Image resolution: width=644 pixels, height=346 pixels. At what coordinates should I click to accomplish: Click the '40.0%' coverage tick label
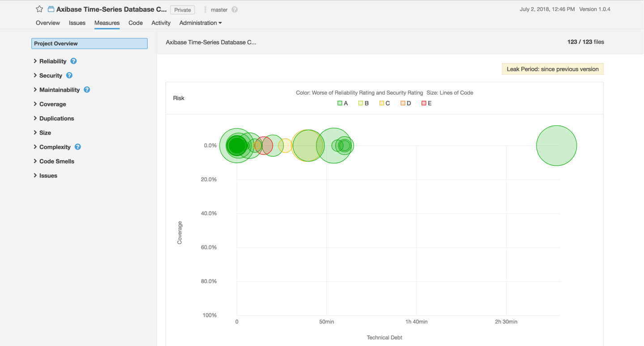click(x=209, y=213)
